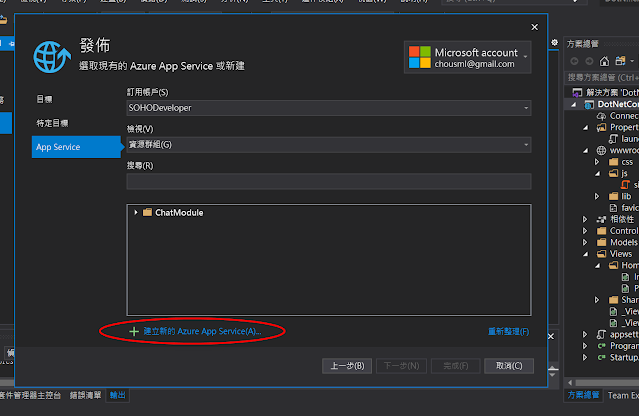Image resolution: width=639 pixels, height=416 pixels.
Task: Collapse the Views folder node
Action: point(586,254)
